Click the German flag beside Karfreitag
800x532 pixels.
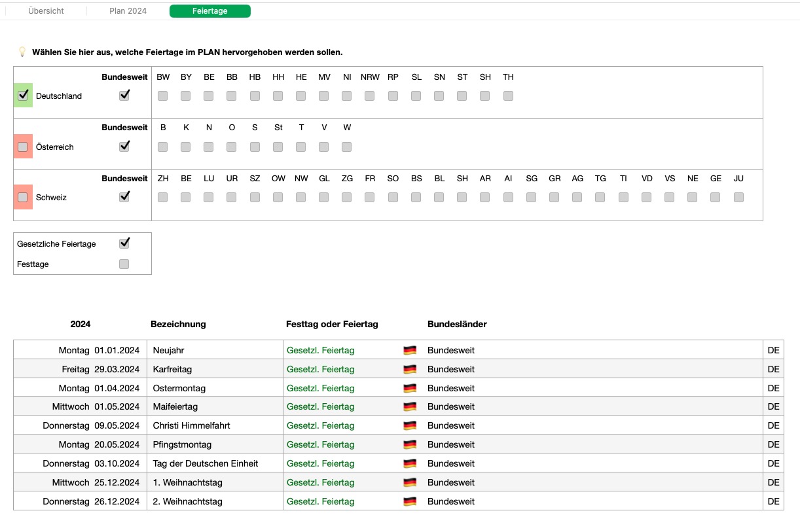click(410, 369)
